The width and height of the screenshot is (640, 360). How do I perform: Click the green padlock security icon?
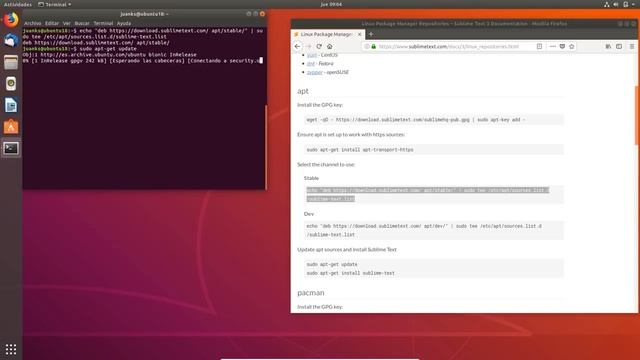(x=373, y=47)
